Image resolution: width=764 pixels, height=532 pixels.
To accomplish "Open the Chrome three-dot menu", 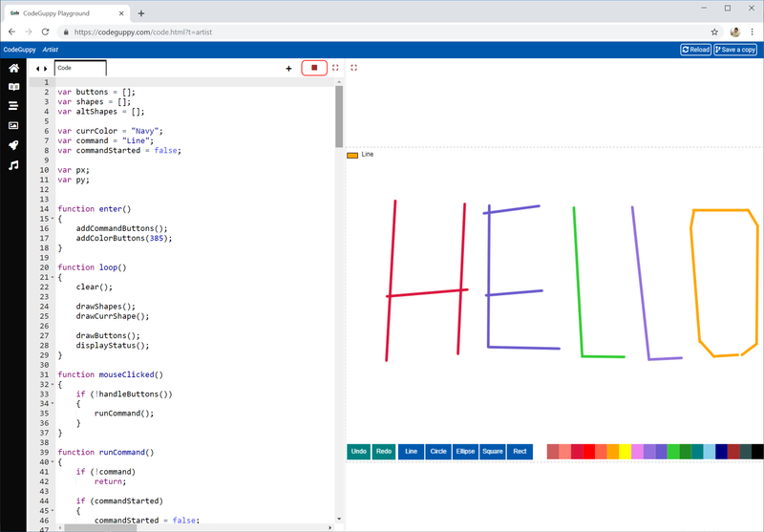I will pos(753,32).
